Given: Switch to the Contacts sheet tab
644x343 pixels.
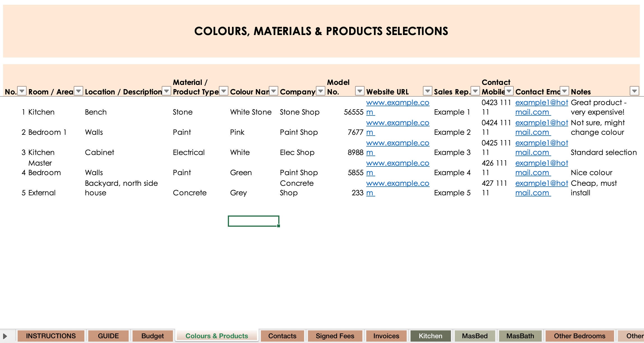Looking at the screenshot, I should click(x=282, y=336).
